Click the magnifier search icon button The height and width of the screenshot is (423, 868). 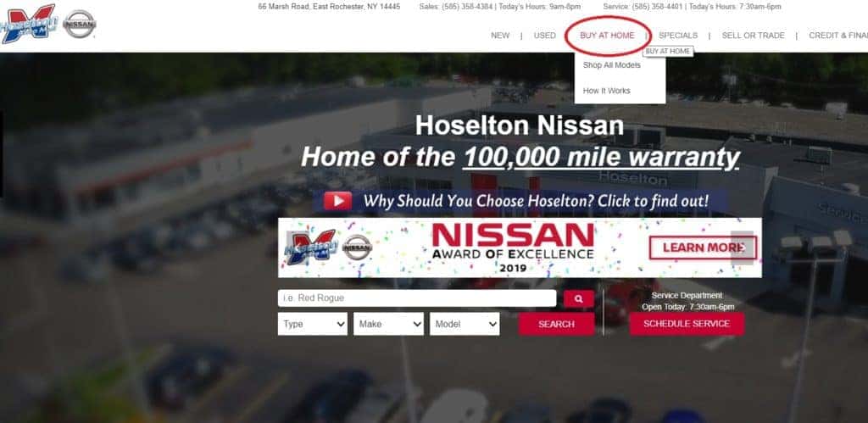click(578, 299)
